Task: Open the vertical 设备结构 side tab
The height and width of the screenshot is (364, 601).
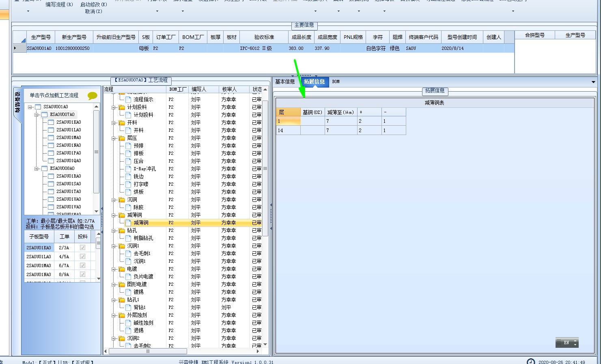Action: pyautogui.click(x=17, y=103)
